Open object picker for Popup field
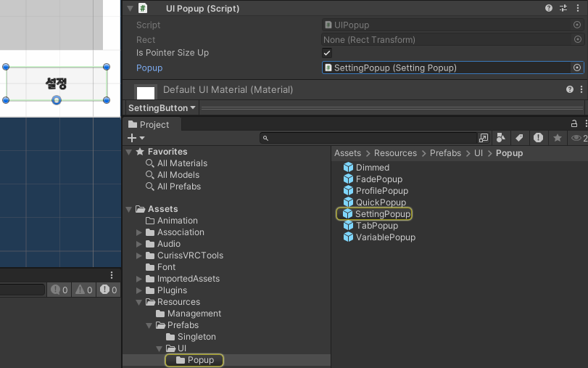 click(576, 68)
